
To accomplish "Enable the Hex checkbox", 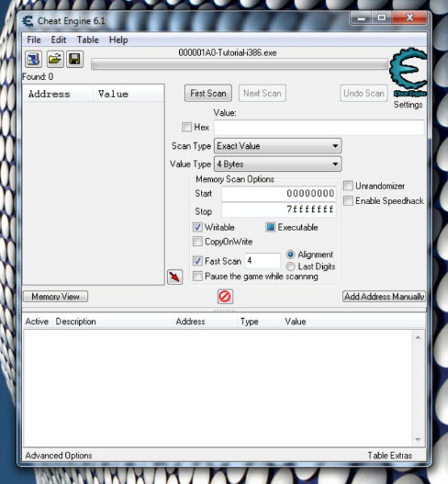I will (187, 127).
